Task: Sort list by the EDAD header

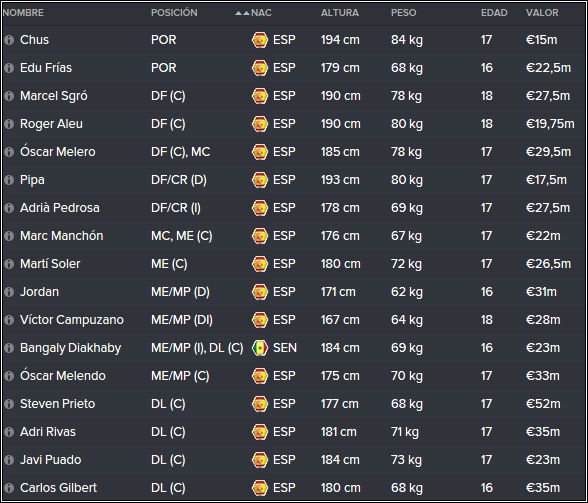Action: pos(494,13)
